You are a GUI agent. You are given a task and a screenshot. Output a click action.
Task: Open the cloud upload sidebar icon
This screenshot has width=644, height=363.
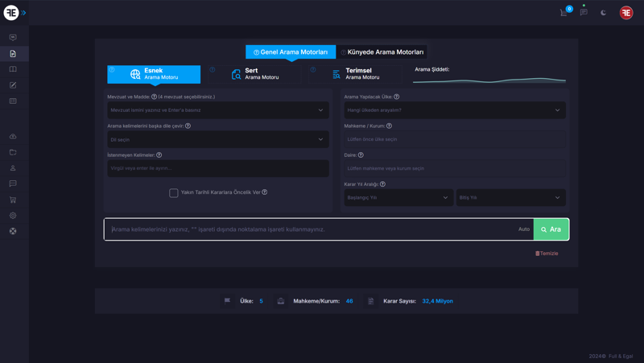click(13, 137)
